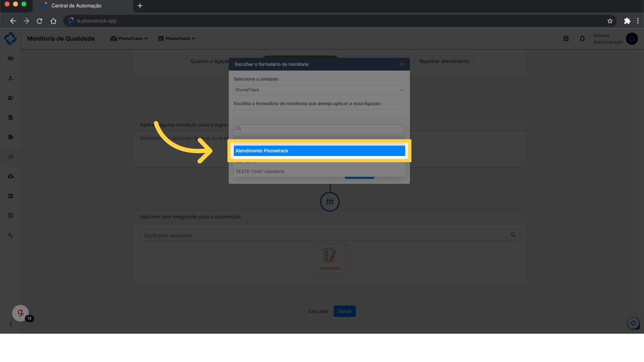Screen dimensions: 644x362
Task: Open a new browser tab
Action: [140, 6]
